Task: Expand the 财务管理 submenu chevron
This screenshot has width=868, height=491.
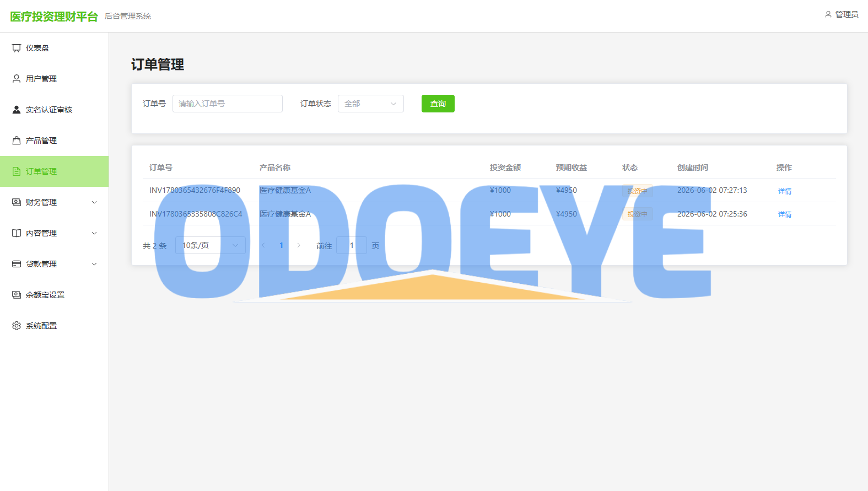Action: [94, 202]
